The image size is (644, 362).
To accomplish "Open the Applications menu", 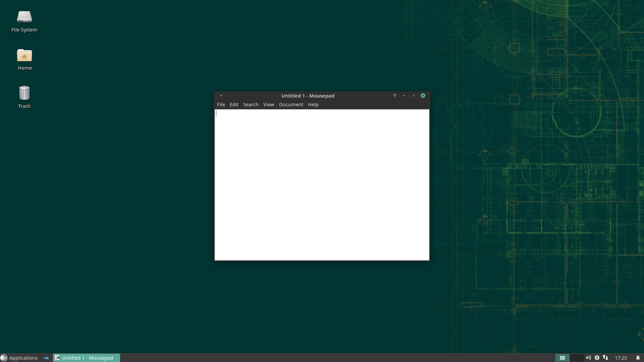I will (x=19, y=358).
